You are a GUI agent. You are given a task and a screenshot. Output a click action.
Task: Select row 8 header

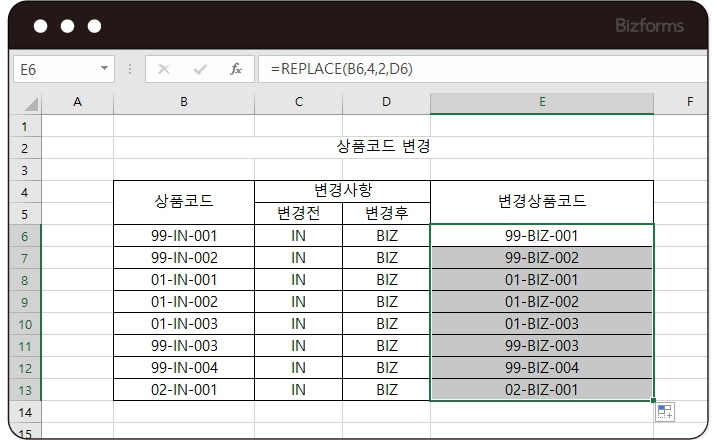pos(25,280)
